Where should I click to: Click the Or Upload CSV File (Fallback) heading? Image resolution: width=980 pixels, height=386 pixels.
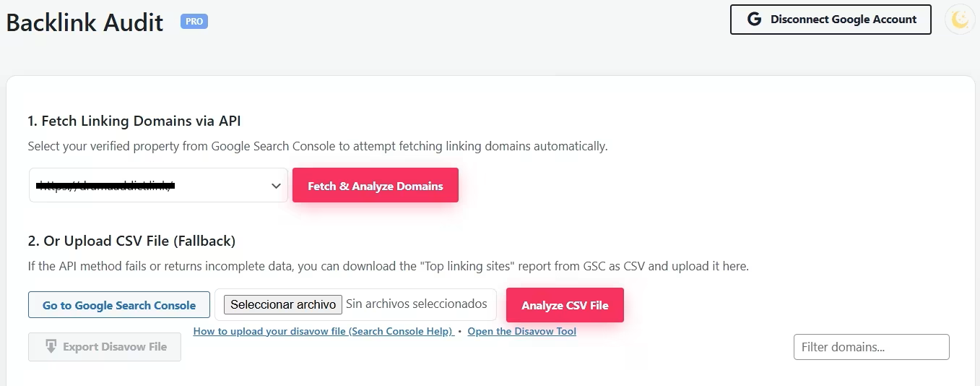131,241
